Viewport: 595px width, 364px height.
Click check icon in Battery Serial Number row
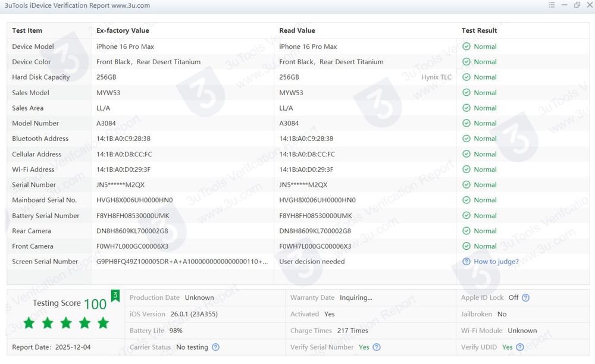(x=466, y=215)
